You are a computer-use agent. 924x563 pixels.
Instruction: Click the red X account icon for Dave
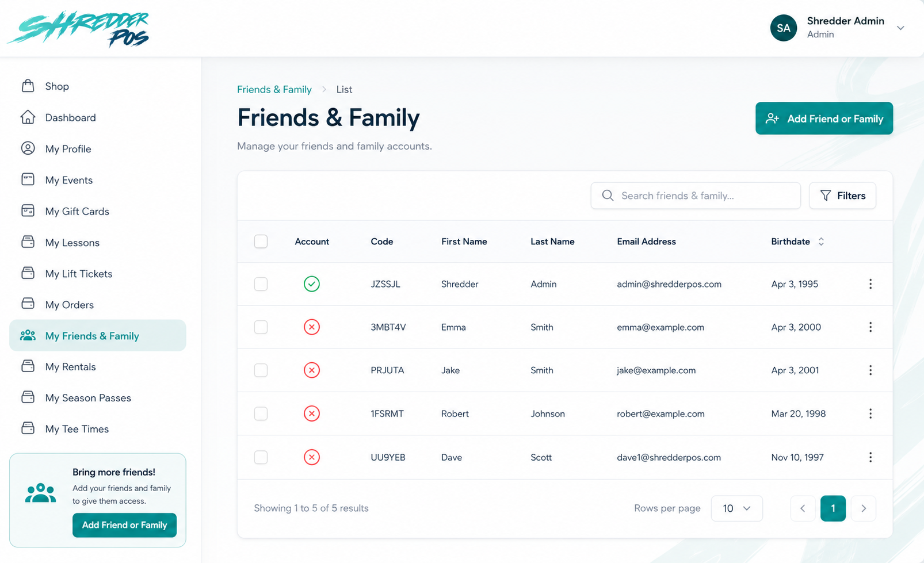point(312,457)
